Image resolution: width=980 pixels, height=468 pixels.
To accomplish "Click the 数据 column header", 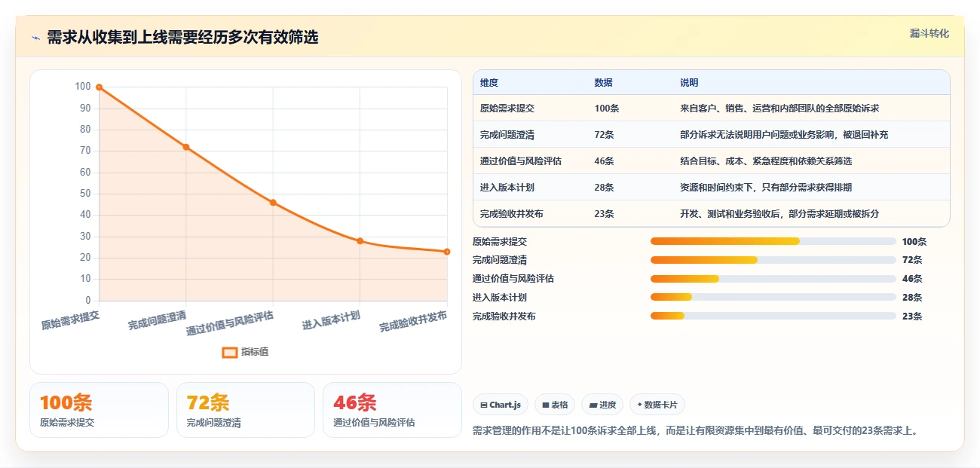I will [x=604, y=83].
